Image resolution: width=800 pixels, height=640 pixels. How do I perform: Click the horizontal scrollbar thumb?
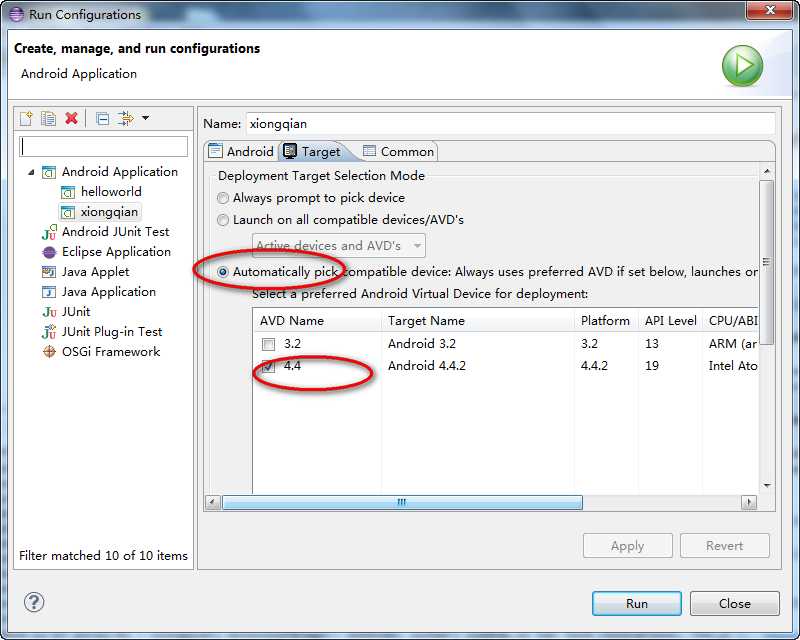click(x=402, y=502)
